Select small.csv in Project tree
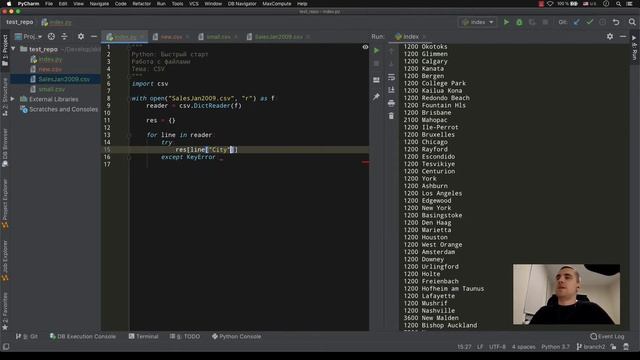 (52, 89)
